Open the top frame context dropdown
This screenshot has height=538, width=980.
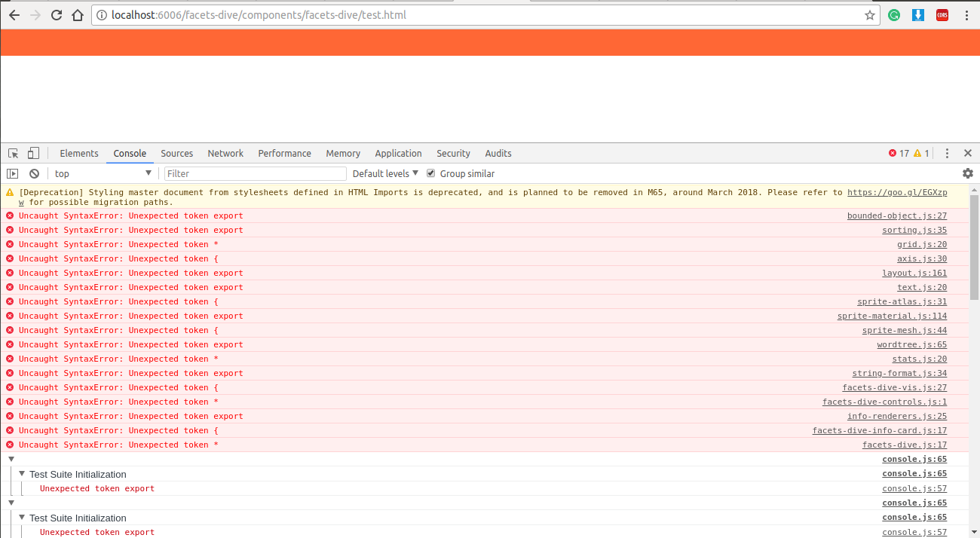point(103,173)
